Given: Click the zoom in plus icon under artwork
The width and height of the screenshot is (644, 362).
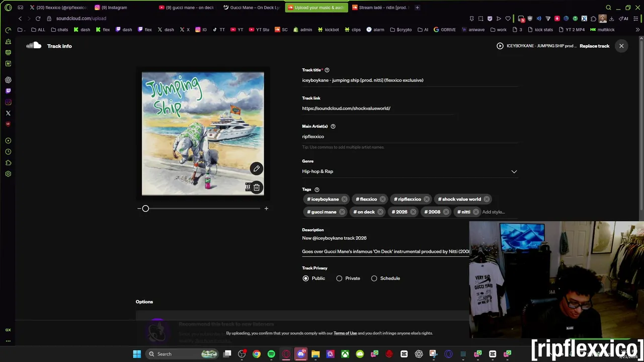Looking at the screenshot, I should [266, 208].
